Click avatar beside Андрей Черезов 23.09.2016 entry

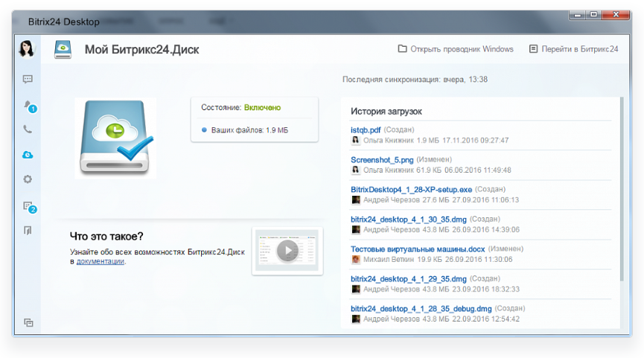[356, 289]
